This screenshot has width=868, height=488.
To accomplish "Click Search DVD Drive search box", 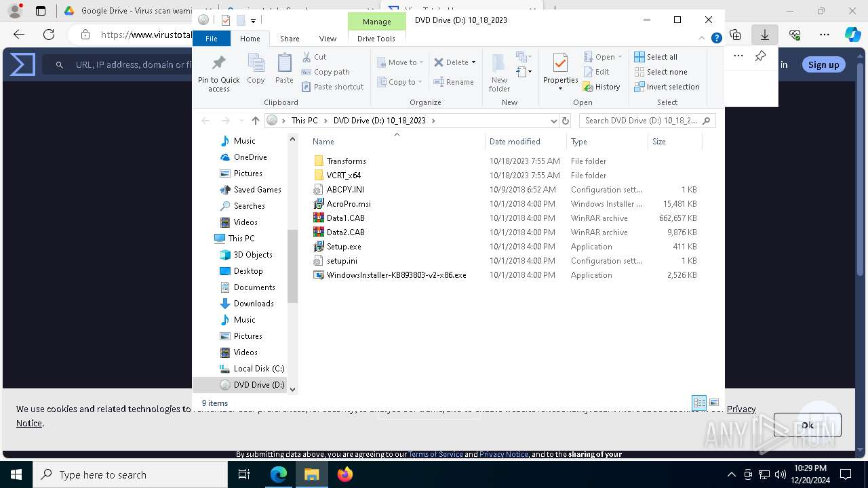I will 647,121.
